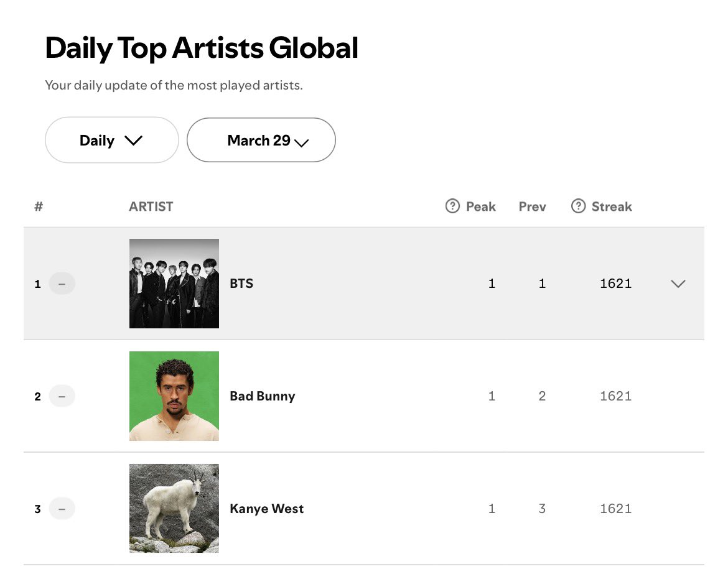728x569 pixels.
Task: Expand the BTS row details chevron
Action: pyautogui.click(x=678, y=284)
